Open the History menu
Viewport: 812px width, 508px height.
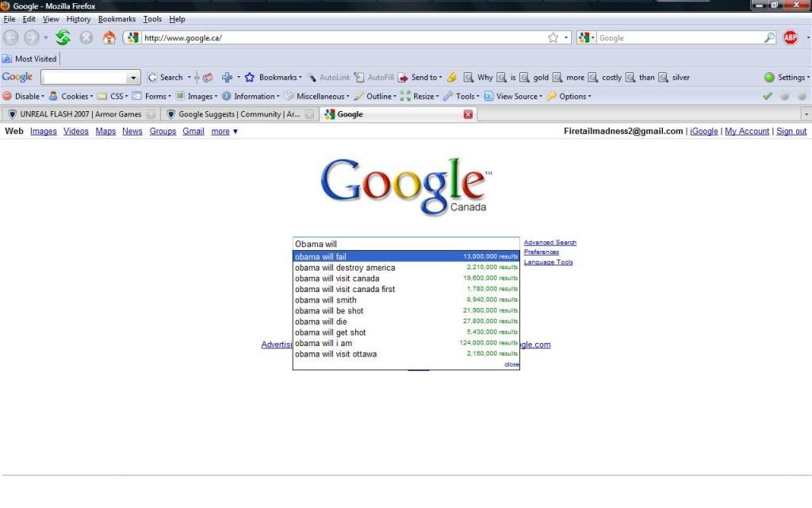click(x=79, y=19)
